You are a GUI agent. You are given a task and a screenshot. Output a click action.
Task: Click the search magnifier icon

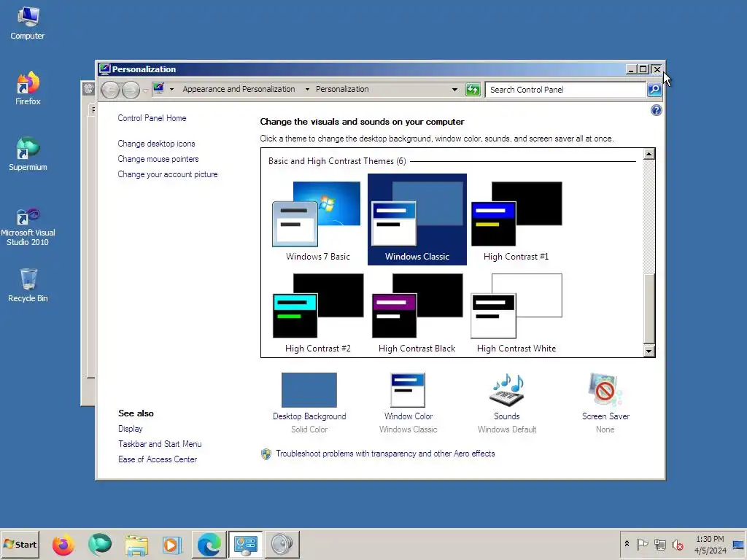(654, 90)
